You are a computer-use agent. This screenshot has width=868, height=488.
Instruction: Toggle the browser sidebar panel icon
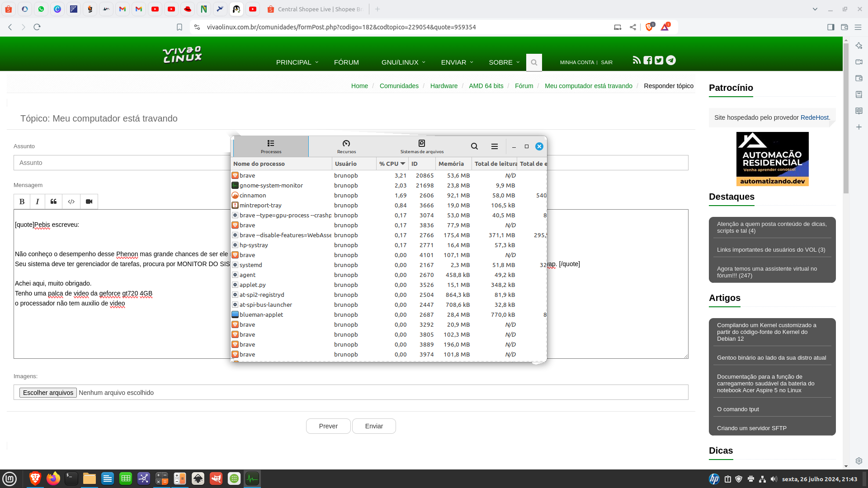pos(830,27)
